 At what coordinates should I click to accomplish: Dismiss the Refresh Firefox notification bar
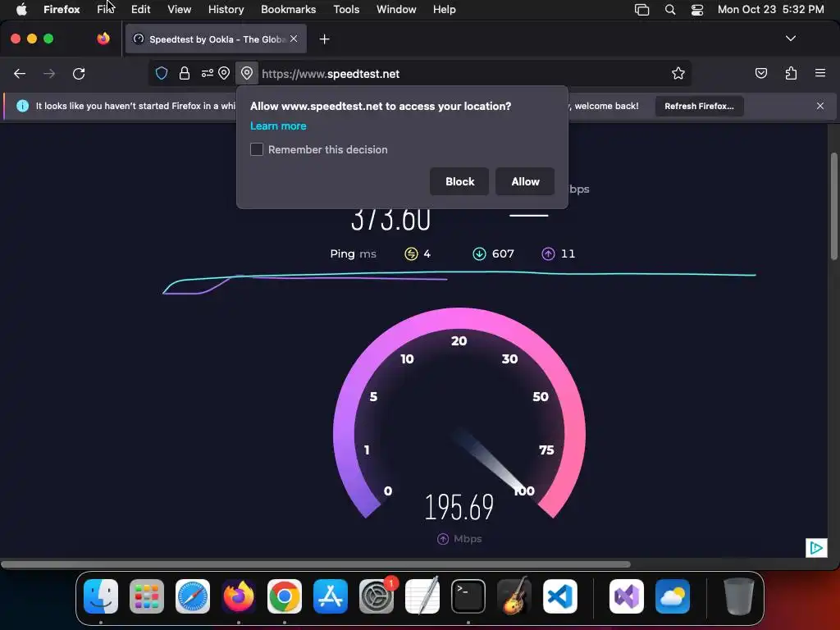pos(820,106)
